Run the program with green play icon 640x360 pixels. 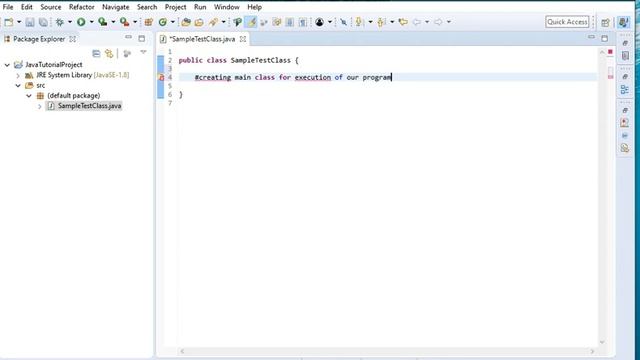pos(81,22)
